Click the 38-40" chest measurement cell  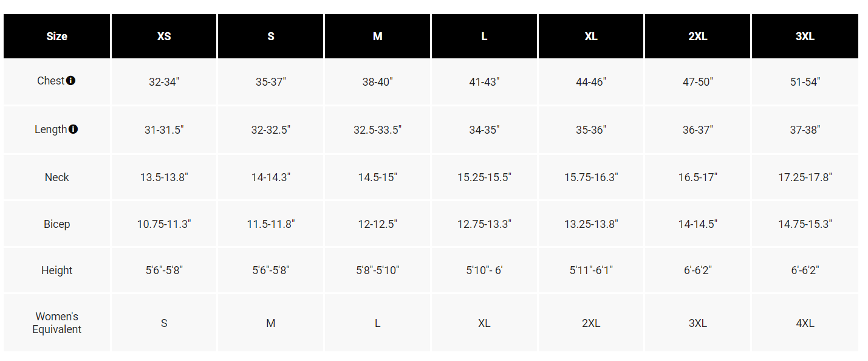[x=377, y=82]
